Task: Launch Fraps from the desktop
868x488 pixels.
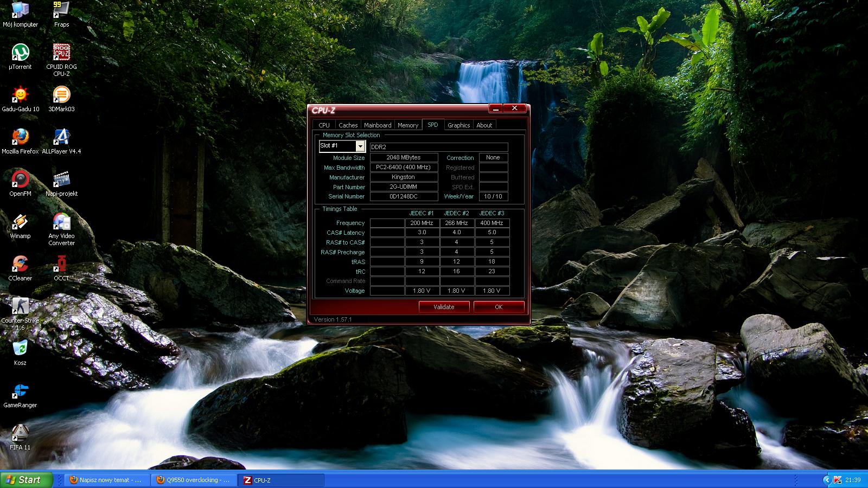Action: coord(61,15)
